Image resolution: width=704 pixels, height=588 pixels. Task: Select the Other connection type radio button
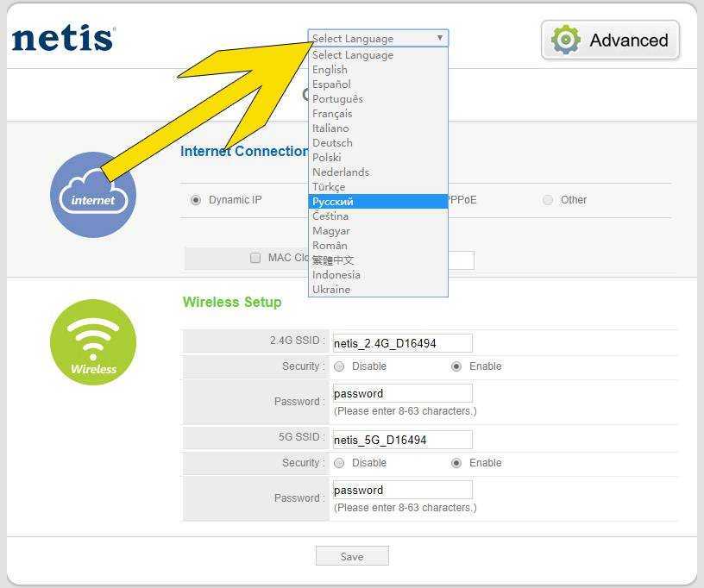[548, 200]
